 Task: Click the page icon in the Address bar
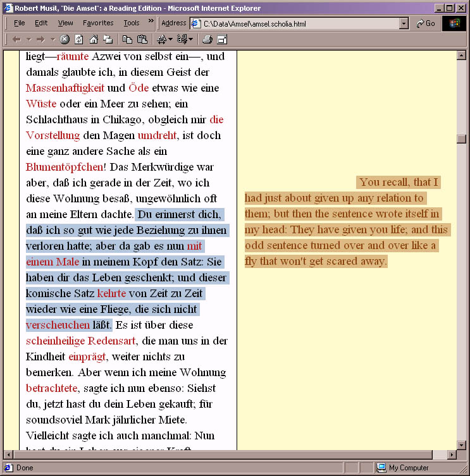coord(196,23)
